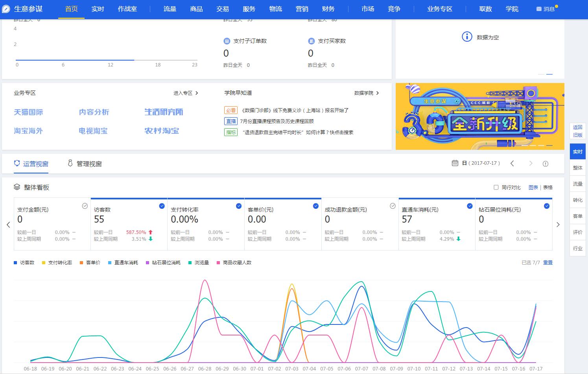Image resolution: width=588 pixels, height=374 pixels.
Task: Click the info icon beside the date navigator
Action: tap(545, 163)
